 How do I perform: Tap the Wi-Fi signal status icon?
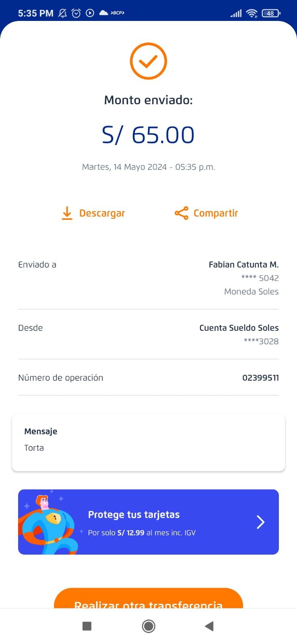pos(252,13)
